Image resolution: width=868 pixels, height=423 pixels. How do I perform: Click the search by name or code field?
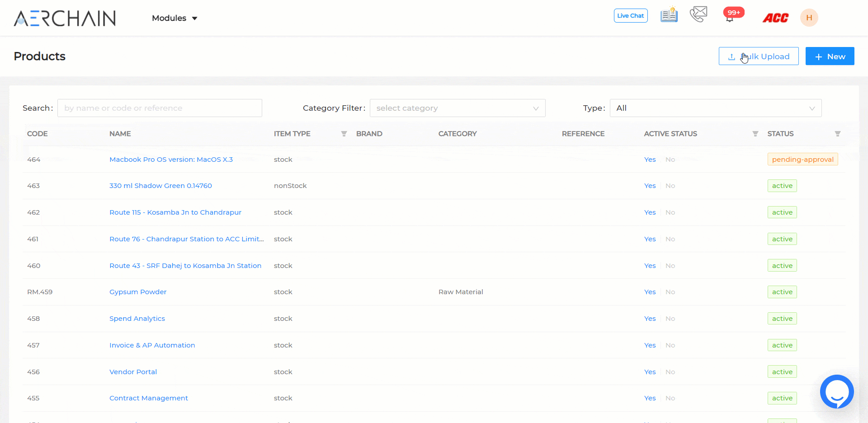tap(160, 108)
